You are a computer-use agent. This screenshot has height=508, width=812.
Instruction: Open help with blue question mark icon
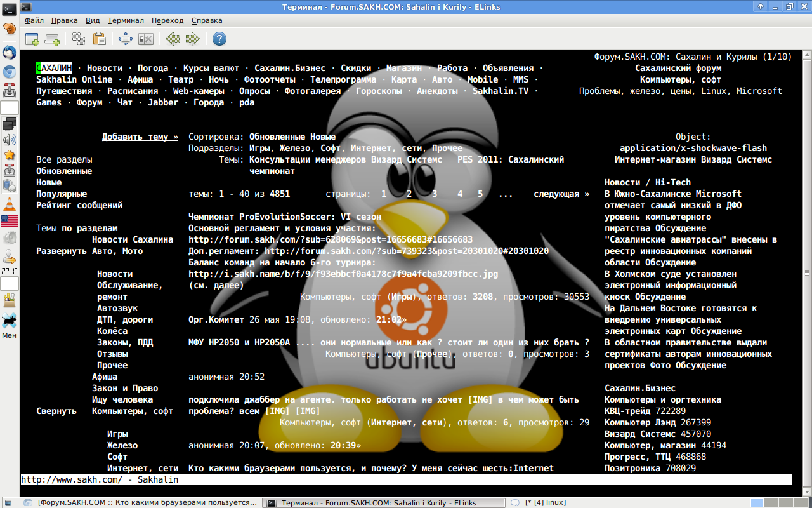pos(219,39)
